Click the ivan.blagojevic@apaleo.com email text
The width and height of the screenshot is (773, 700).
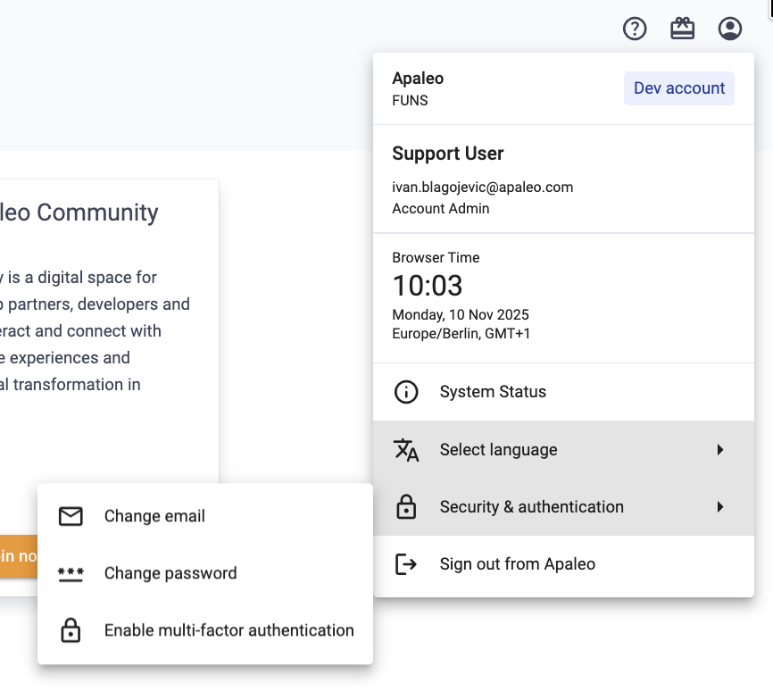point(482,187)
